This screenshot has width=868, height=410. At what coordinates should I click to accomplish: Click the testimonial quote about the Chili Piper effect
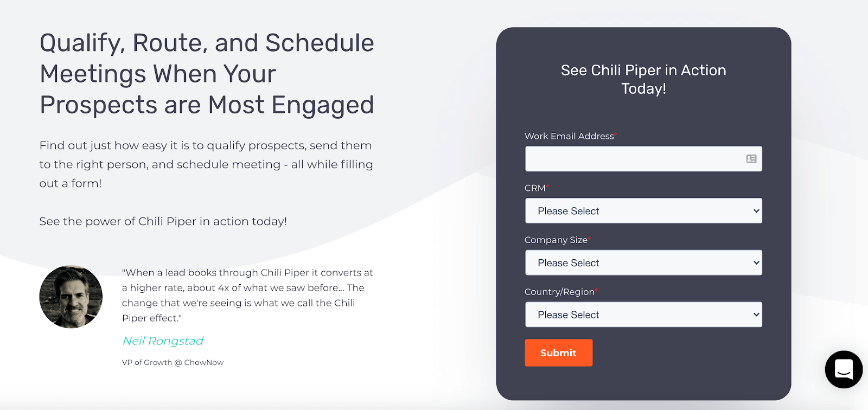(247, 295)
